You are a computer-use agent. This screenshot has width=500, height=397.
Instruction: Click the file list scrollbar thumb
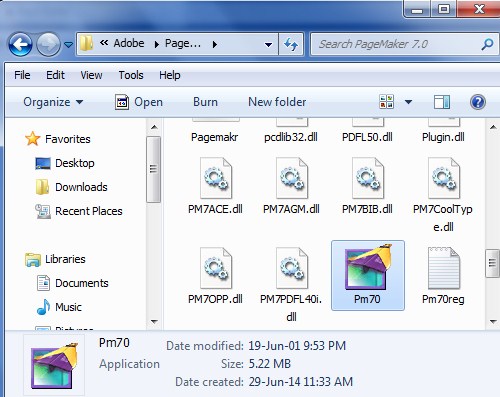[493, 263]
